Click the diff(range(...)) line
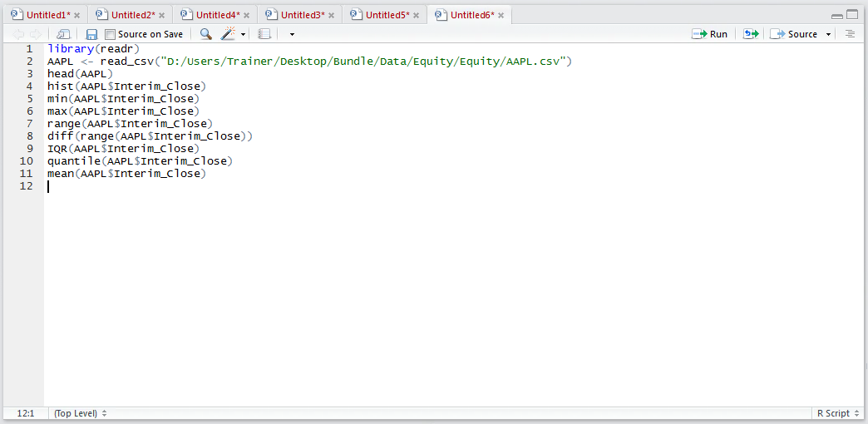Image resolution: width=868 pixels, height=424 pixels. coord(150,136)
